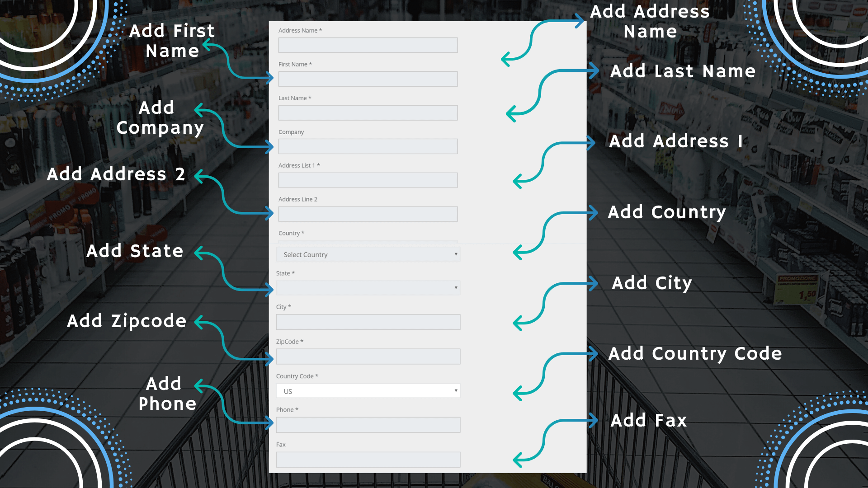Open the Country Code dropdown showing US
The height and width of the screenshot is (488, 868).
(x=368, y=391)
